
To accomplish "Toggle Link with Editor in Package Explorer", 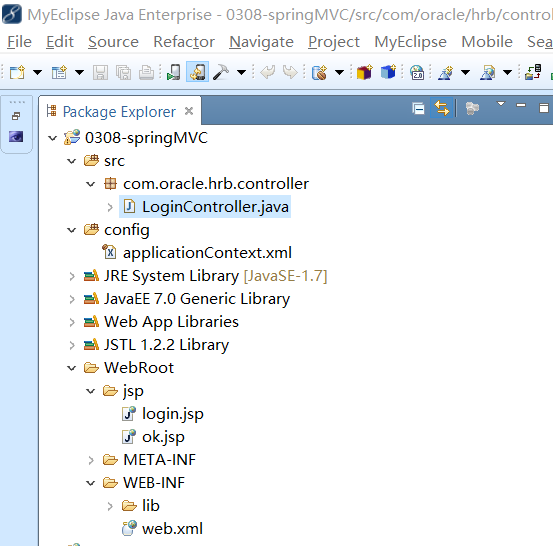I will click(x=442, y=108).
